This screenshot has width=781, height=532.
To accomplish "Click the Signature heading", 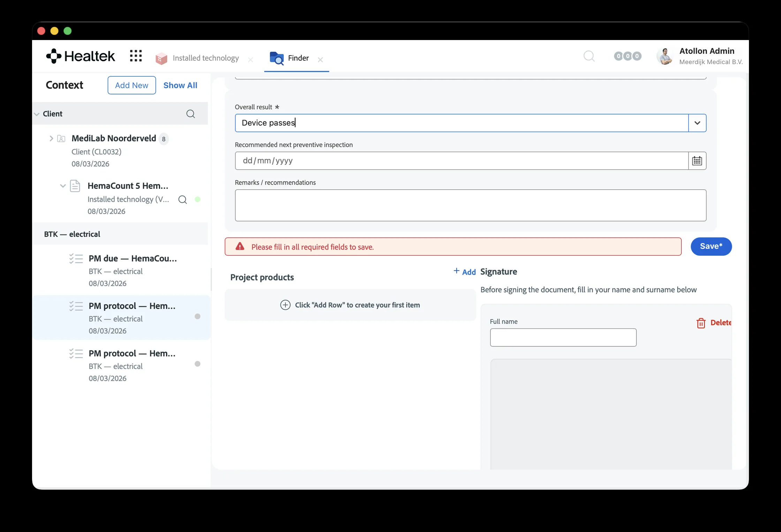I will pyautogui.click(x=499, y=272).
